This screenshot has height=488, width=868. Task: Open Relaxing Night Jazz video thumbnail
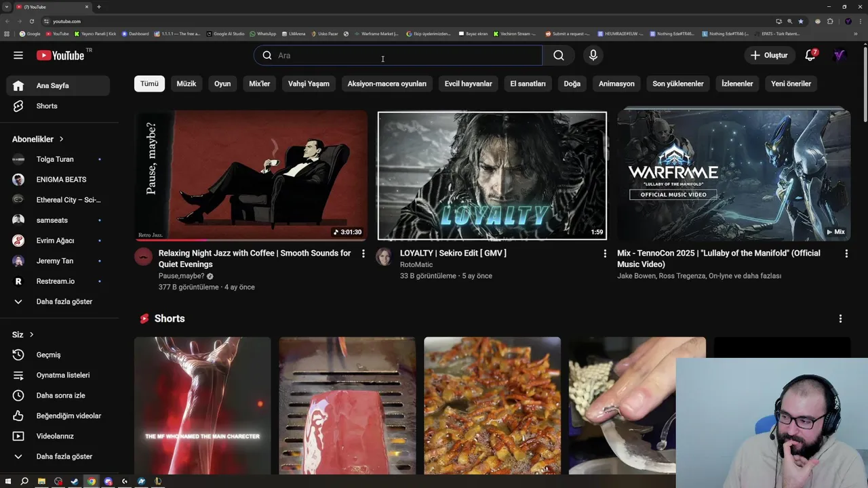251,176
